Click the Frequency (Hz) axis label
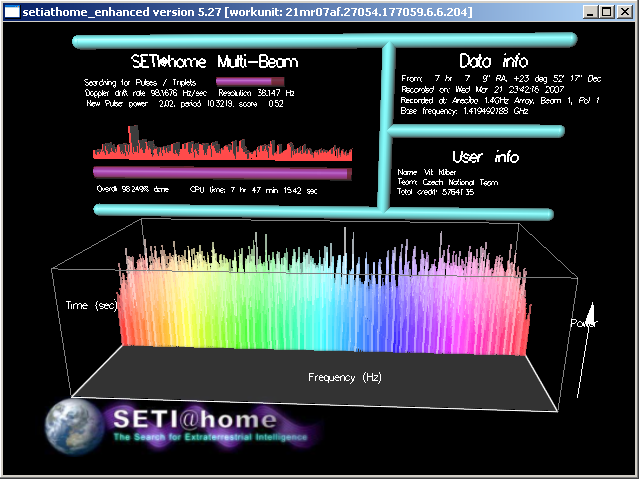The image size is (639, 479). tap(345, 378)
